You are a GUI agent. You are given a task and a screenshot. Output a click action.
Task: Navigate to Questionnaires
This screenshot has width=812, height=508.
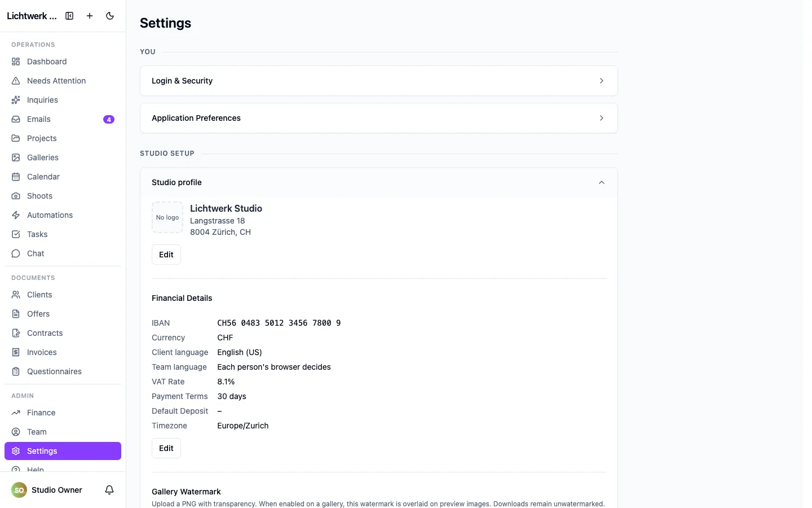(x=63, y=371)
